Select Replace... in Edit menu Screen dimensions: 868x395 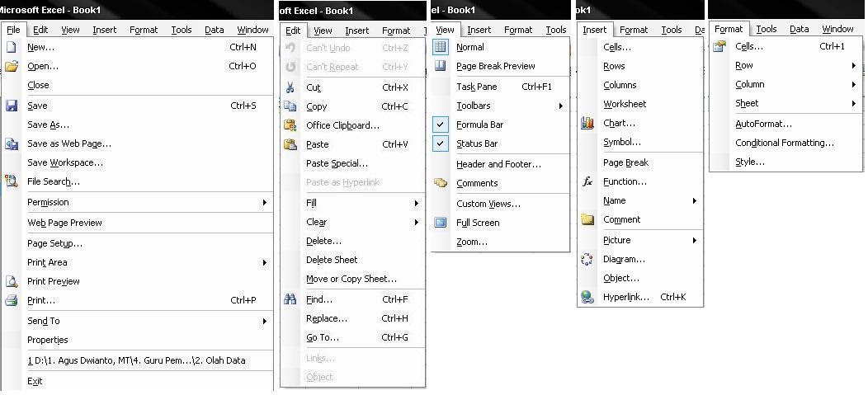tap(327, 318)
